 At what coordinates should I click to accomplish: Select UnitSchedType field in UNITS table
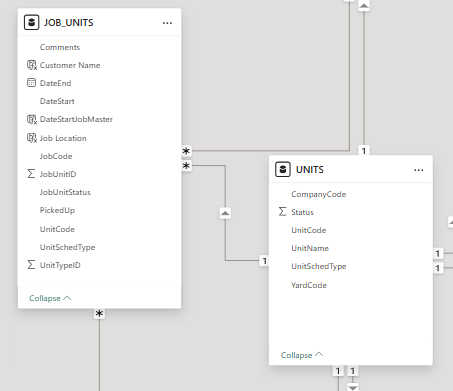[x=319, y=266]
